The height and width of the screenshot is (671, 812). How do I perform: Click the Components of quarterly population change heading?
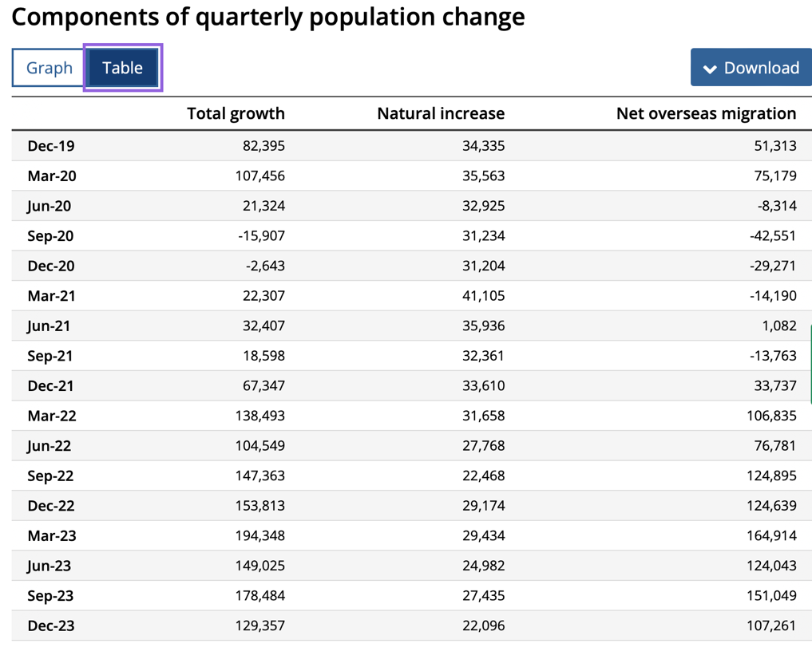point(268,17)
